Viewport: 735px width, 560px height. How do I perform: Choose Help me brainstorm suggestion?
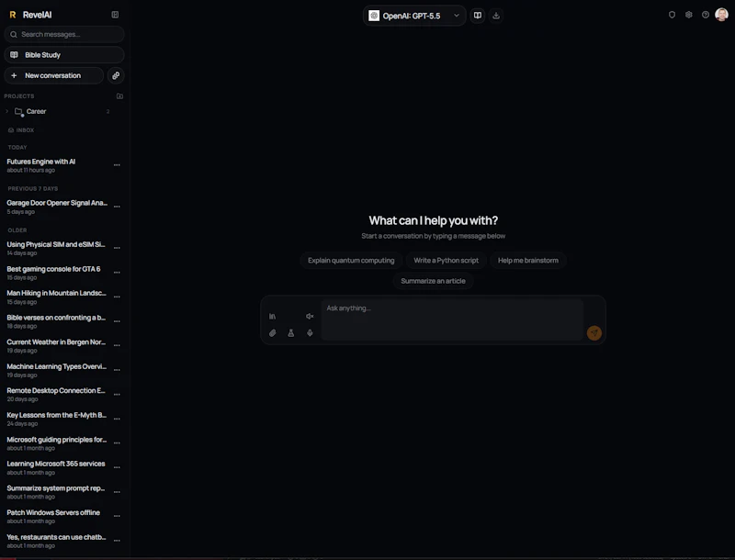point(527,261)
